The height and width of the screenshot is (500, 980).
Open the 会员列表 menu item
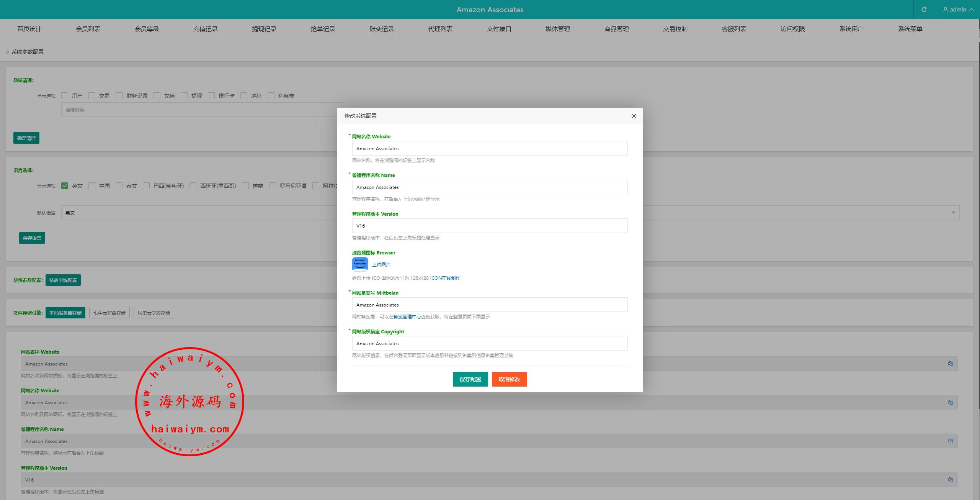[88, 29]
